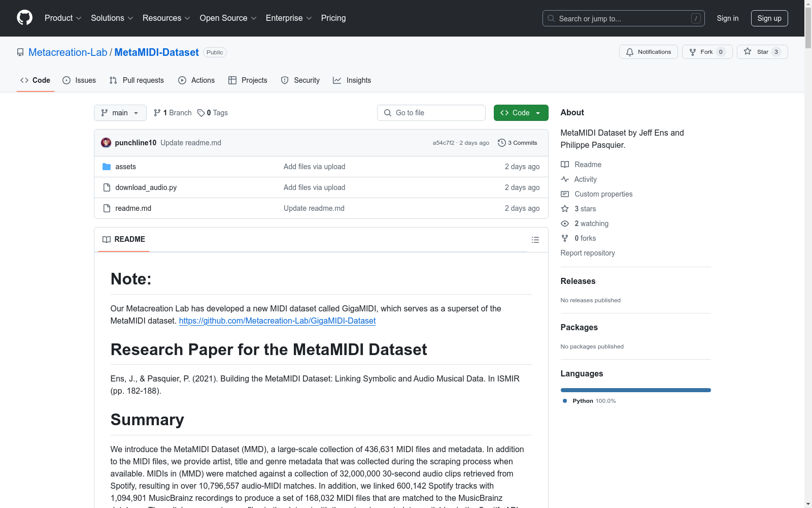The image size is (812, 508).
Task: Click the GitHub logo icon
Action: pyautogui.click(x=24, y=18)
